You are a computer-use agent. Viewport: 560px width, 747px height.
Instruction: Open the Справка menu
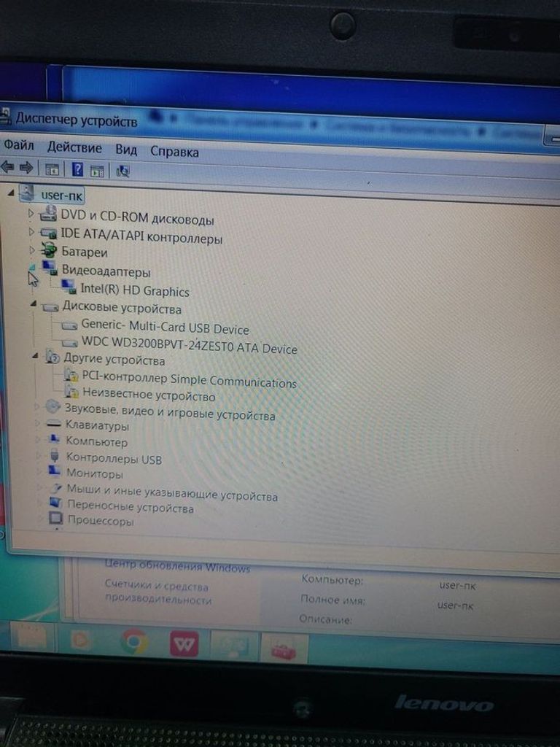click(x=174, y=152)
